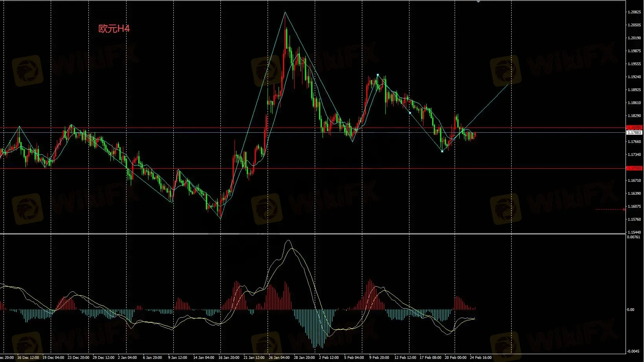Click the 9 Feb 20:00 time label
Image resolution: width=644 pixels, height=362 pixels.
point(379,358)
